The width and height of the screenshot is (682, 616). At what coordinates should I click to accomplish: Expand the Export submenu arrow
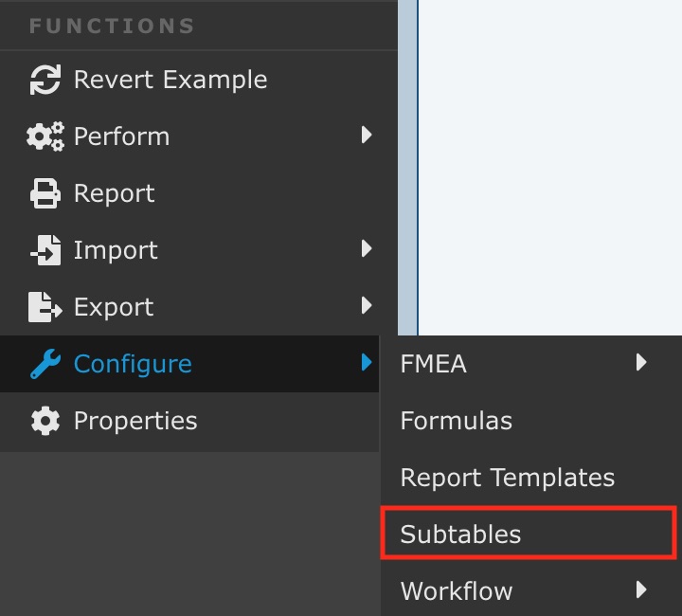coord(367,306)
